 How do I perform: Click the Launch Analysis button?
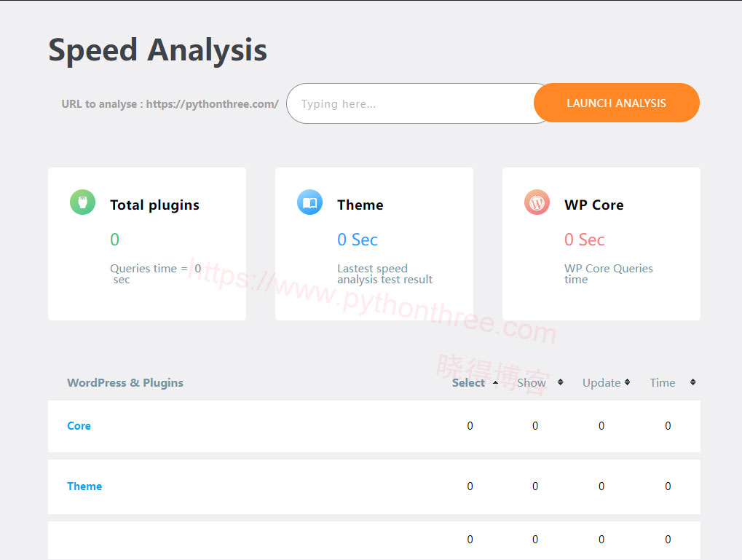(x=617, y=103)
